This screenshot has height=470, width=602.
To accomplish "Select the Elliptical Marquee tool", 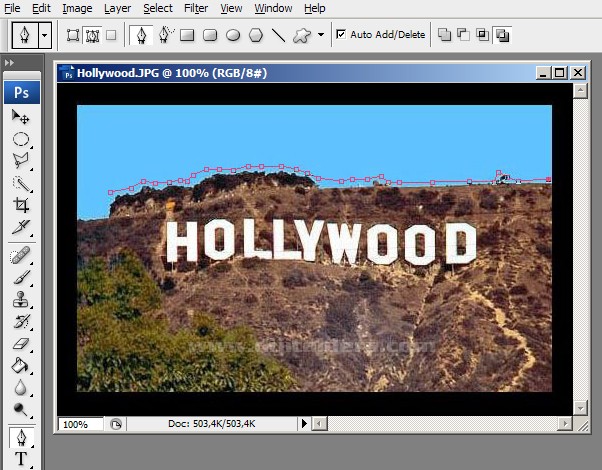I will pyautogui.click(x=21, y=139).
